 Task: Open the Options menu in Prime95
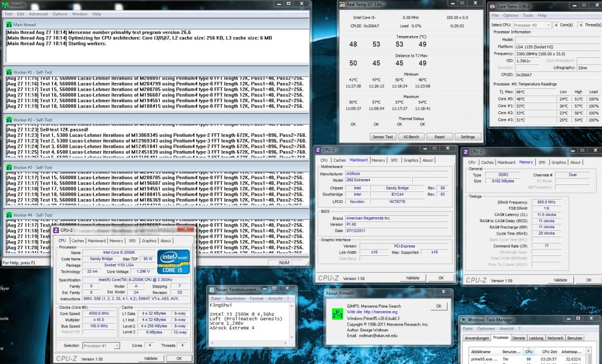point(60,14)
